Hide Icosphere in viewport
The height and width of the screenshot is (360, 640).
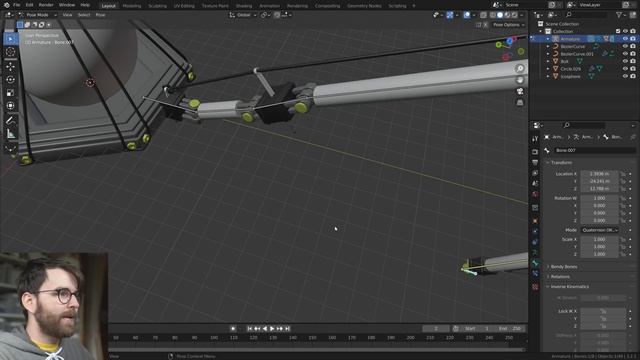pos(625,76)
